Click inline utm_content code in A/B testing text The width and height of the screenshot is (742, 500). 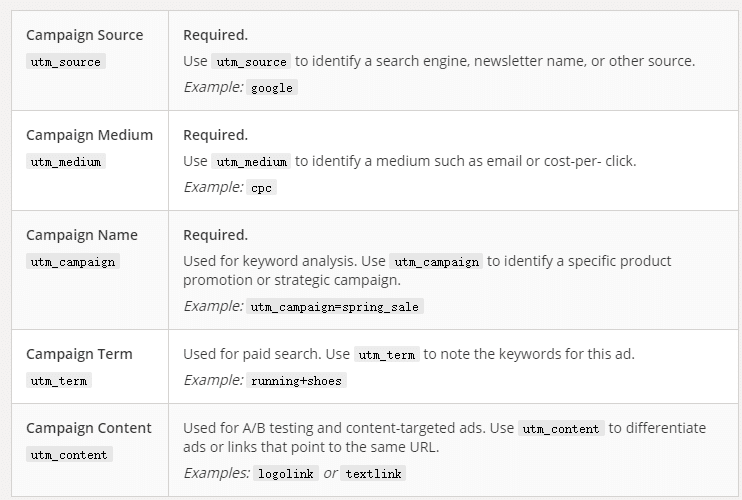[561, 428]
